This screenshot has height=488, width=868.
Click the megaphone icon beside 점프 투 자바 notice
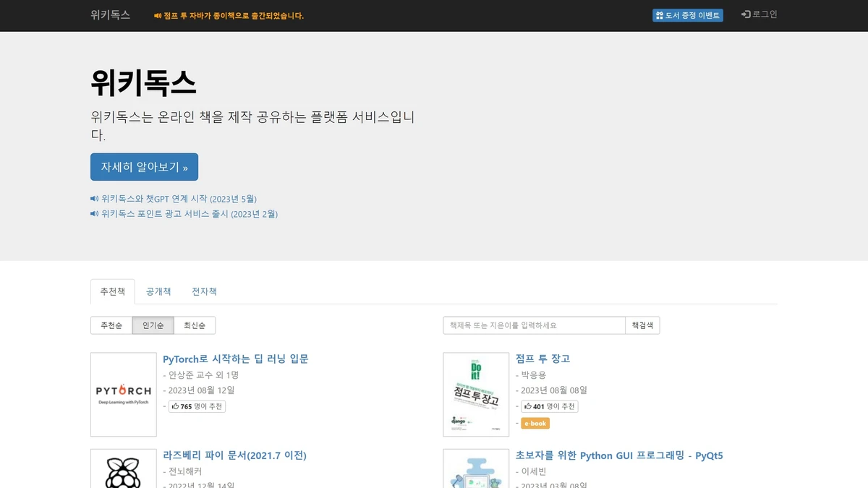coord(158,16)
